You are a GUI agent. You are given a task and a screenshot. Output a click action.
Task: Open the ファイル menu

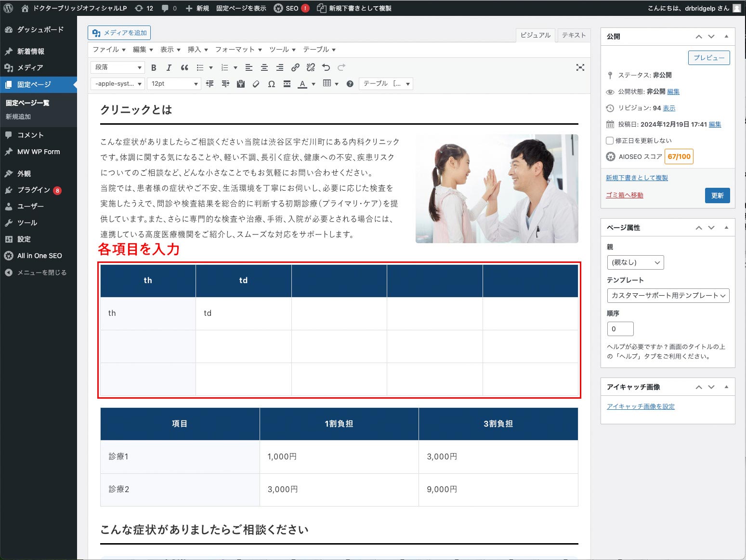coord(109,50)
